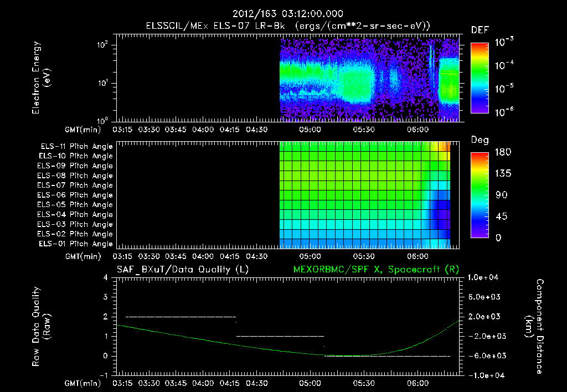
Task: Click the 03:15 tick under bottom panel
Action: pyautogui.click(x=122, y=383)
